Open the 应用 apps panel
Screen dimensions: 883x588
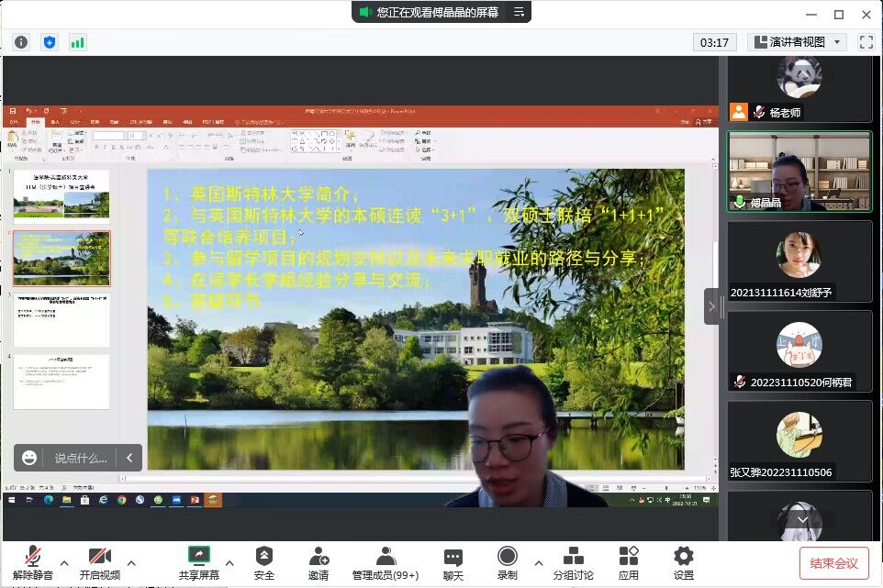pyautogui.click(x=629, y=562)
